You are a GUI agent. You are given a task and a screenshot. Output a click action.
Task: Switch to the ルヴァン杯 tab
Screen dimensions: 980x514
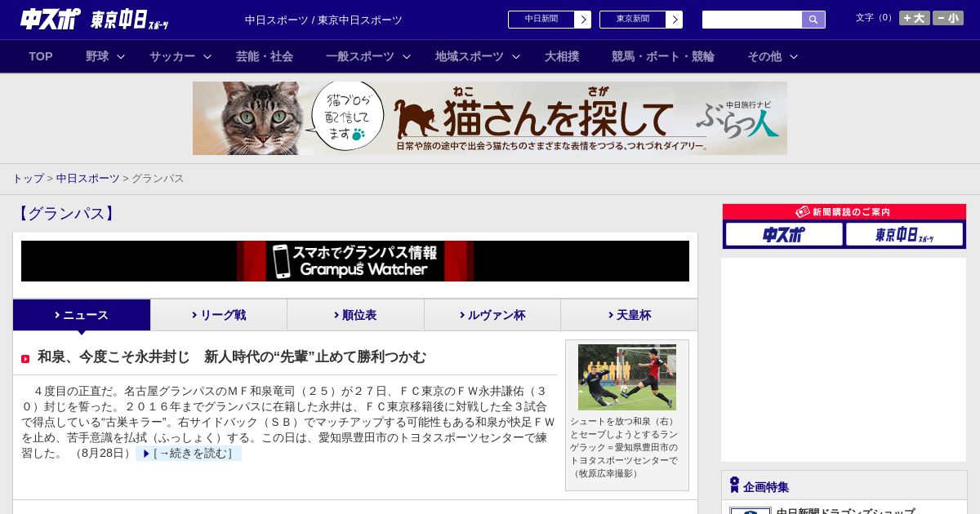point(492,315)
